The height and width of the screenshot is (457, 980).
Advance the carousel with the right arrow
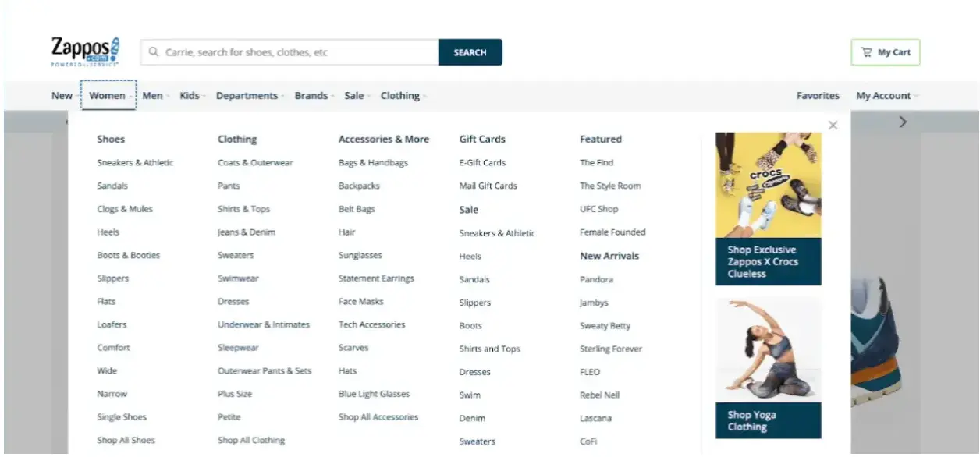click(x=903, y=122)
